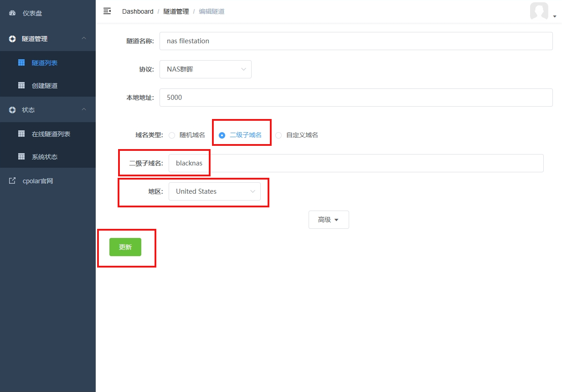Click the 状态 sidebar section label
The height and width of the screenshot is (392, 562).
coord(28,110)
